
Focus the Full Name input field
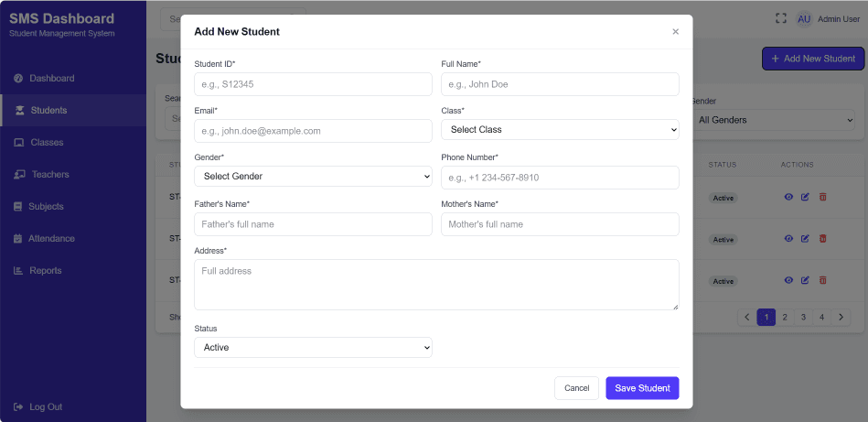(560, 84)
